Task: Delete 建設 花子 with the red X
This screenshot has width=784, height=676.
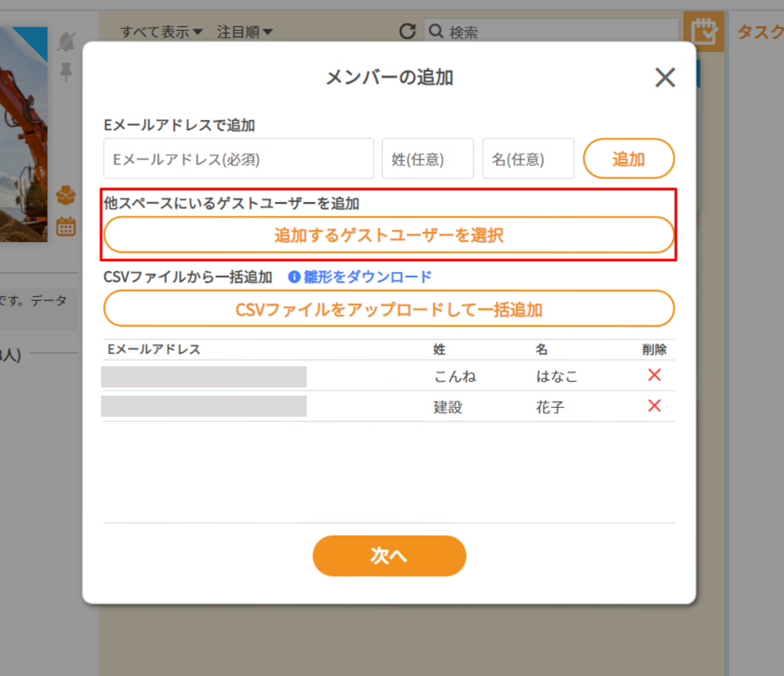Action: pos(654,406)
